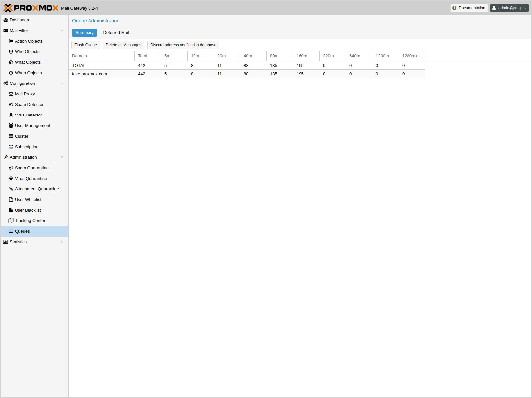This screenshot has height=398, width=532.
Task: Collapse the Configuration section arrow
Action: [62, 83]
